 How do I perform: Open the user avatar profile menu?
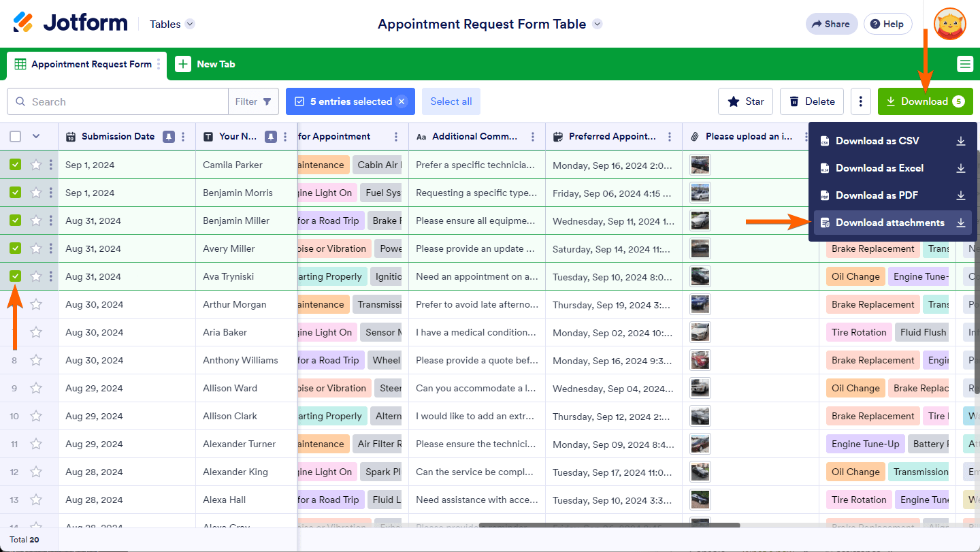[950, 24]
